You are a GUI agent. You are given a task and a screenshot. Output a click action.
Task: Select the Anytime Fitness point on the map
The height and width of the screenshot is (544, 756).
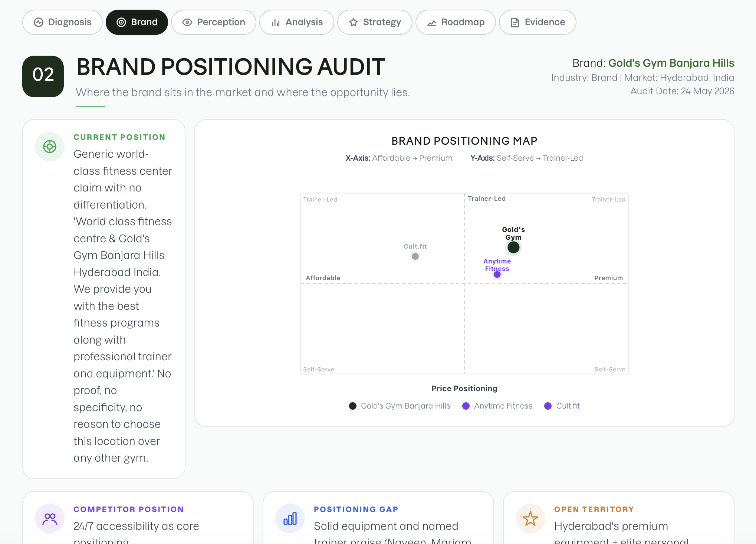pyautogui.click(x=497, y=275)
